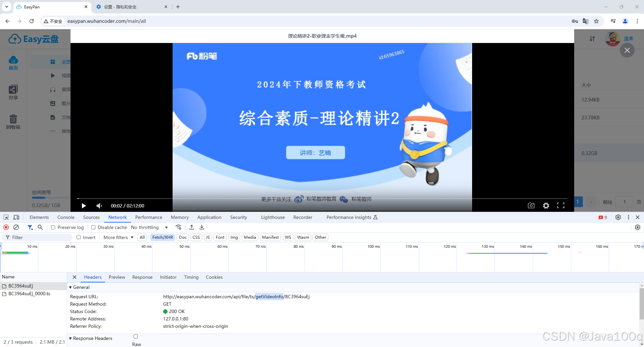Open a new browser tab

tap(178, 7)
